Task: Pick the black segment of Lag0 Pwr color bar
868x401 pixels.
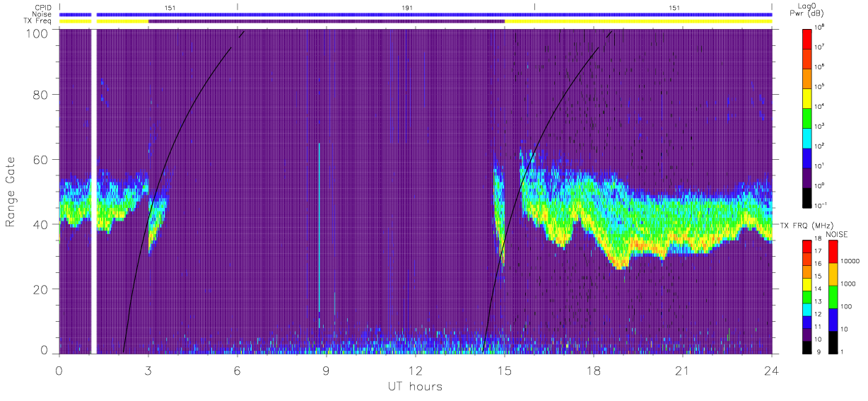Action: [807, 197]
